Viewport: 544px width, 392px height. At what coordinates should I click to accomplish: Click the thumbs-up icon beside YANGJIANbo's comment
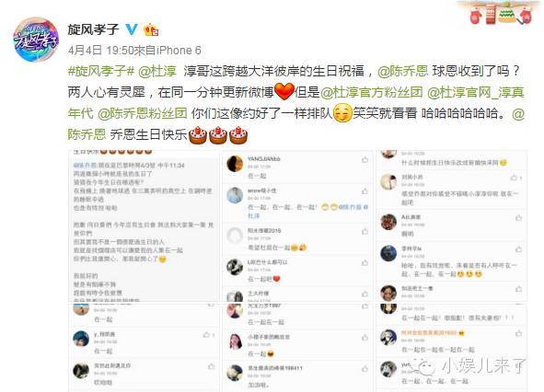click(365, 159)
